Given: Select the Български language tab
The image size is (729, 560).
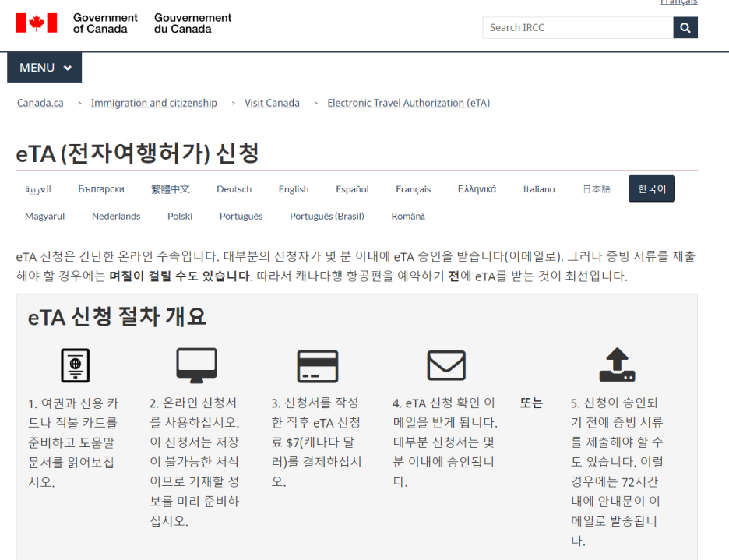Looking at the screenshot, I should click(101, 188).
